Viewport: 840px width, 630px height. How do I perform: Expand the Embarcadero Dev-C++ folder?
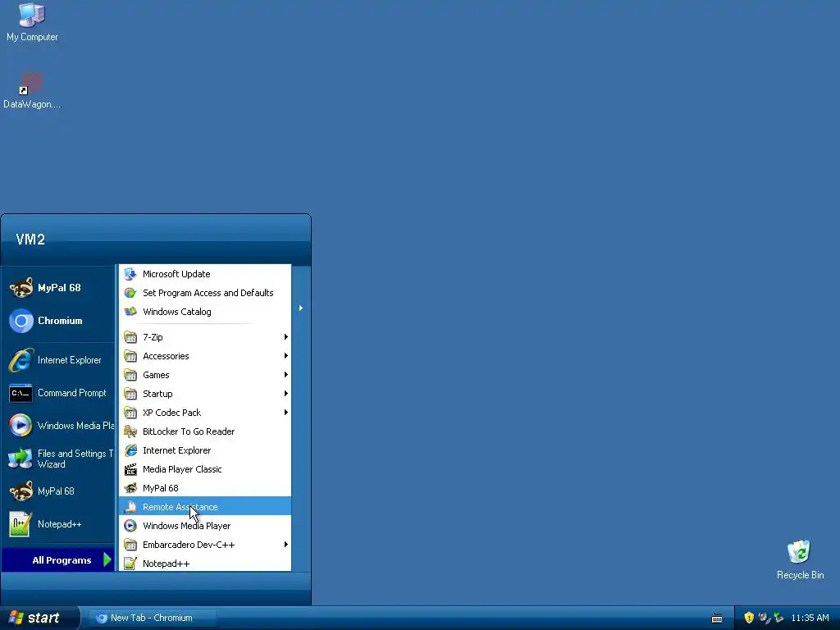tap(204, 545)
